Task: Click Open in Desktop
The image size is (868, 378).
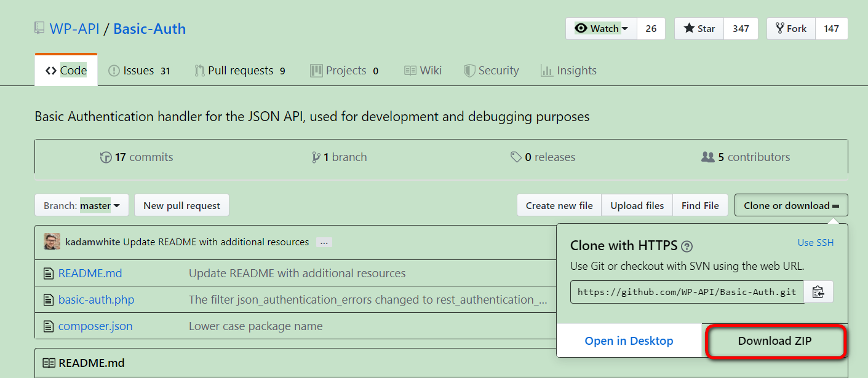Action: tap(629, 341)
